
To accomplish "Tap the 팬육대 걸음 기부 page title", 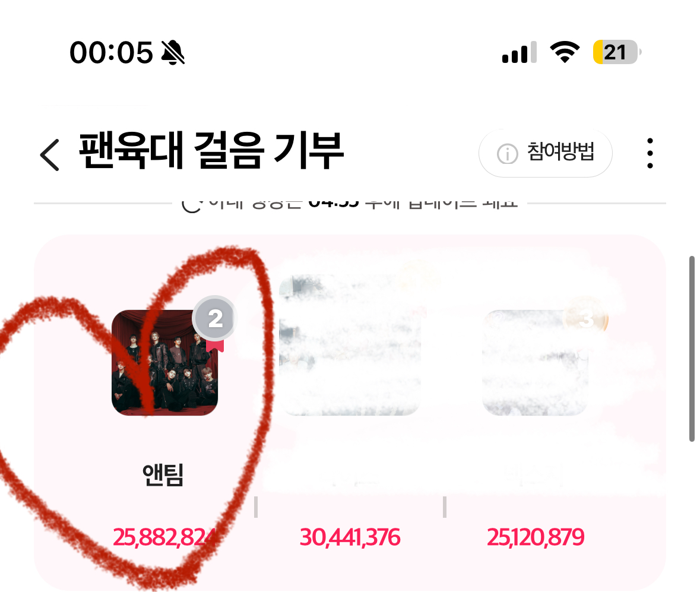I will 211,150.
